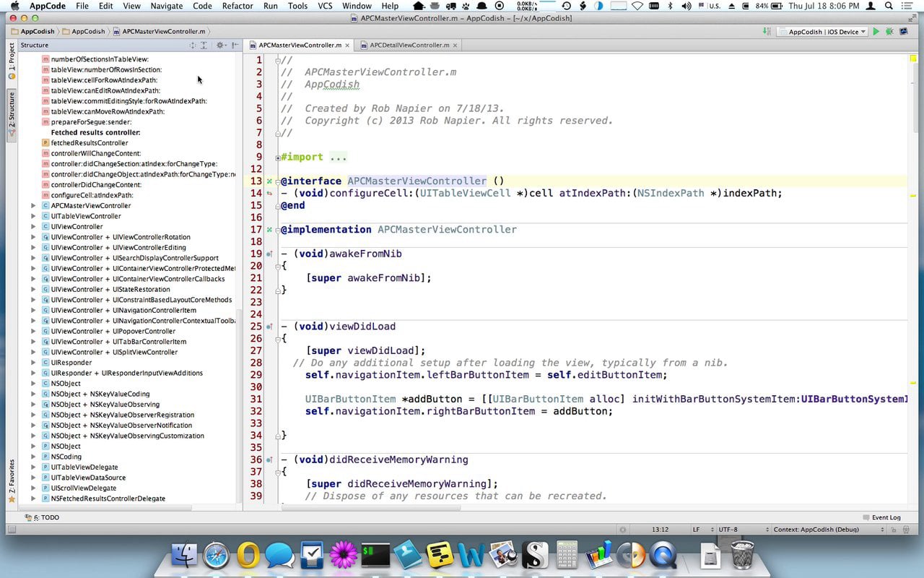Click the Make project icon beside the run configuration

point(766,32)
